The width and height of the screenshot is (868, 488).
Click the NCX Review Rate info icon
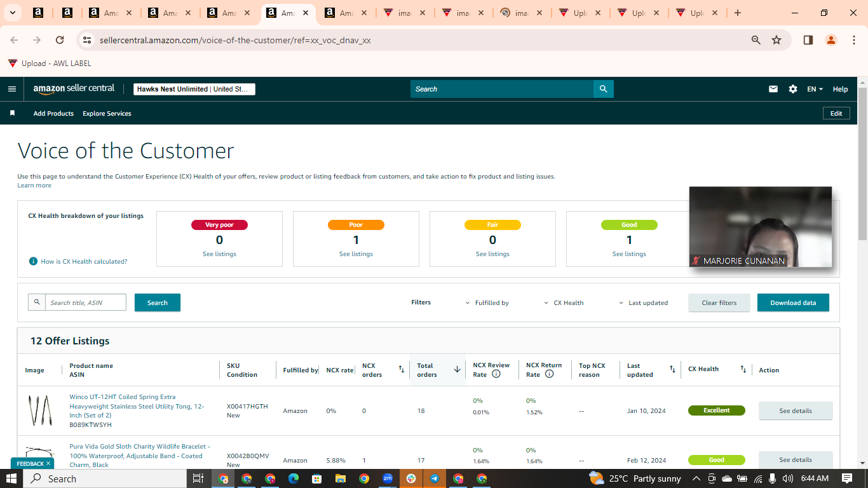(x=496, y=374)
